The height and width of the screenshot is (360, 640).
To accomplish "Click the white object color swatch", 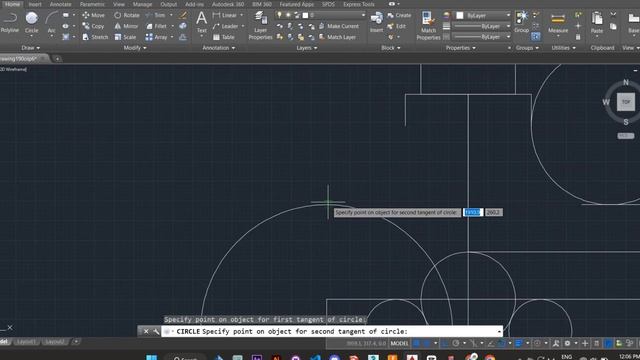I will (460, 15).
